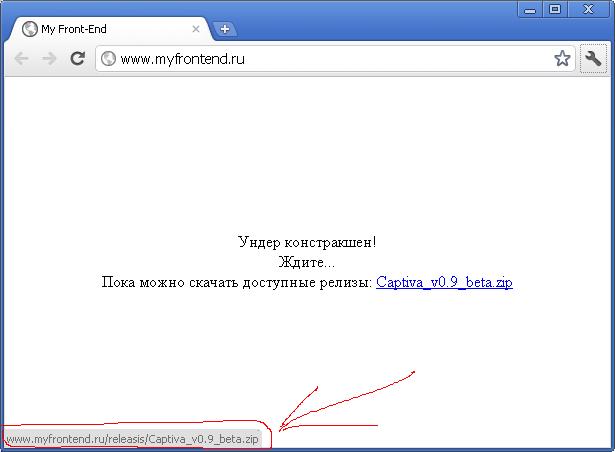The height and width of the screenshot is (452, 615).
Task: Click the globe site icon in the address bar
Action: pos(108,59)
